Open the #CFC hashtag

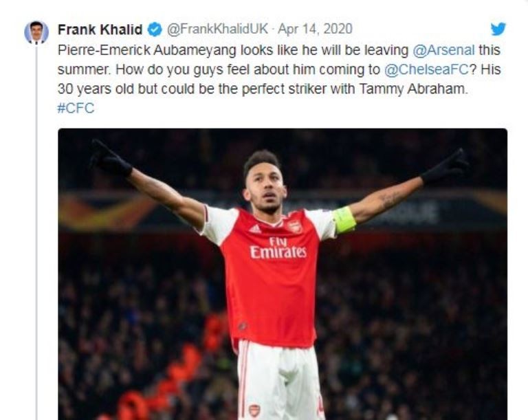coord(76,108)
